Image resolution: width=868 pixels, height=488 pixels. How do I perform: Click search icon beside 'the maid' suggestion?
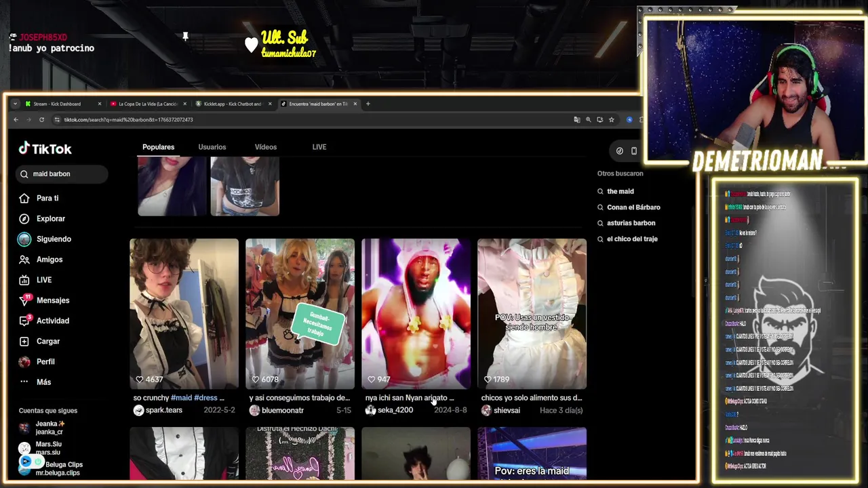(x=600, y=191)
